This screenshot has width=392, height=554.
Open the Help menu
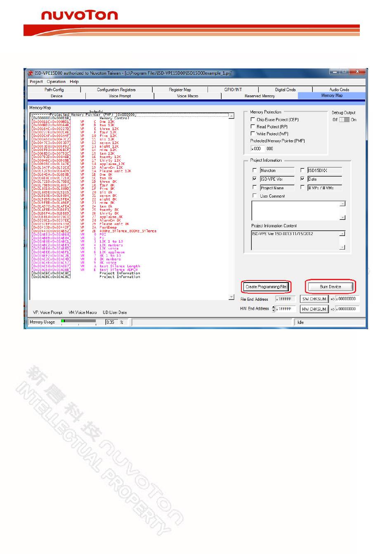click(74, 82)
